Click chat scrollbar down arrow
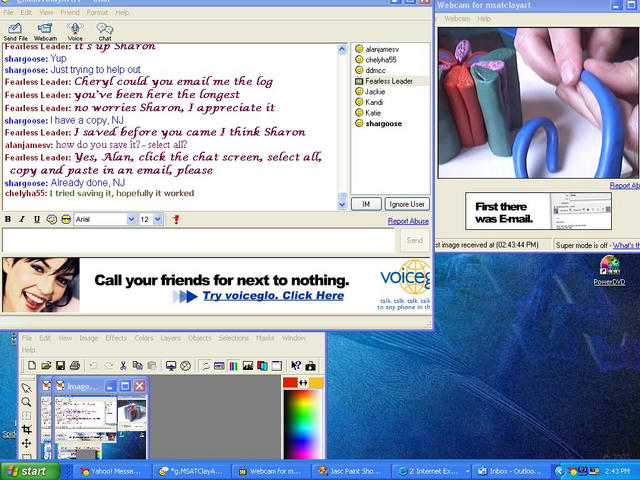The height and width of the screenshot is (480, 640). [342, 204]
